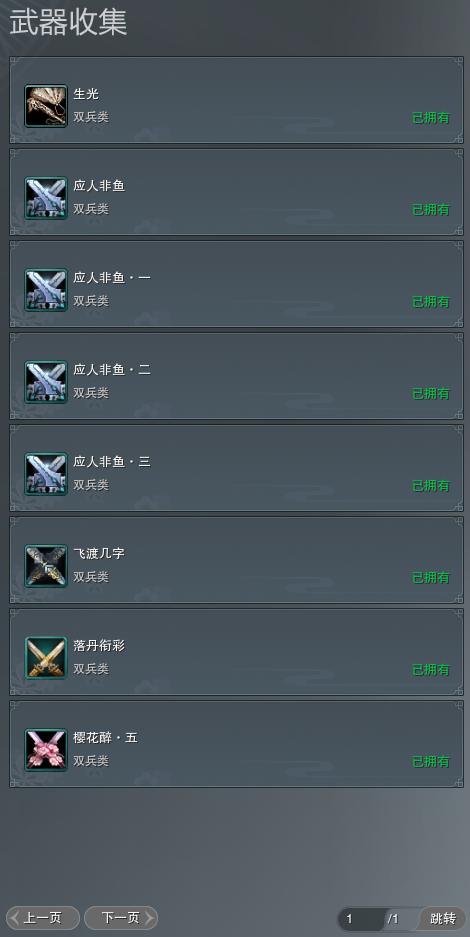This screenshot has width=470, height=937.
Task: Click the 跳转 jump button
Action: pyautogui.click(x=443, y=918)
